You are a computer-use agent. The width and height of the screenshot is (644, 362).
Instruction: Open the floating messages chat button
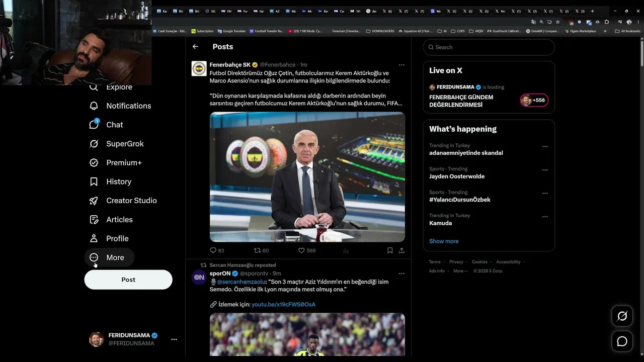(x=622, y=342)
